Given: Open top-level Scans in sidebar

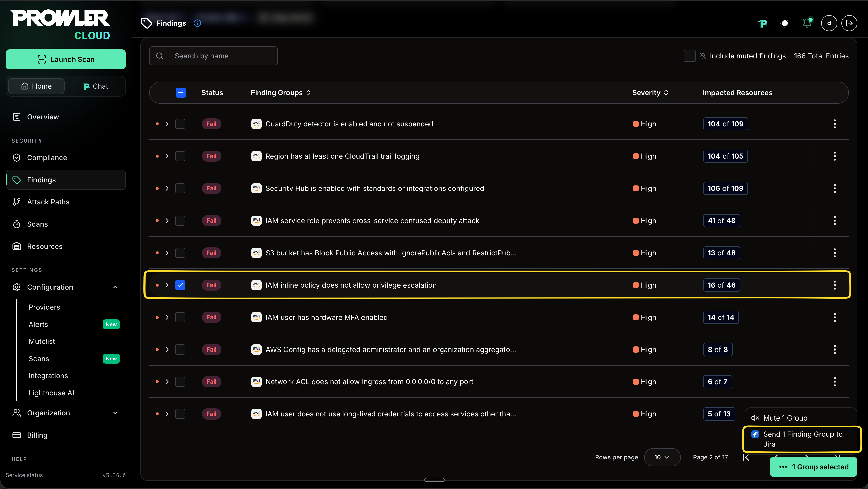Looking at the screenshot, I should [66, 224].
